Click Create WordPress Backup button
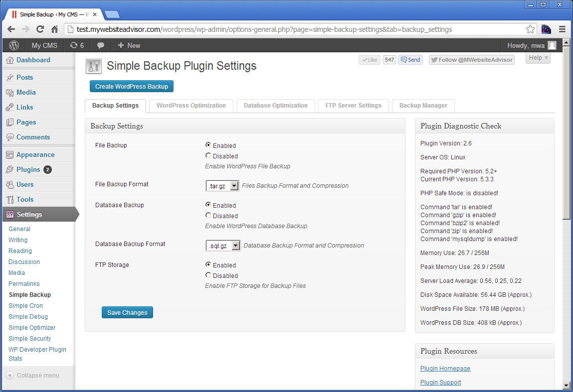Viewport: 573px width, 392px height. point(132,87)
